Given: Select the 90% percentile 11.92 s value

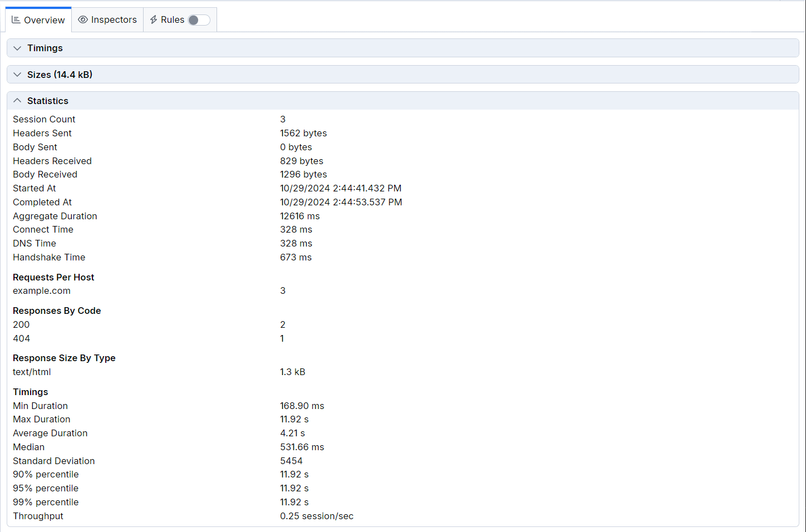Looking at the screenshot, I should coord(294,474).
